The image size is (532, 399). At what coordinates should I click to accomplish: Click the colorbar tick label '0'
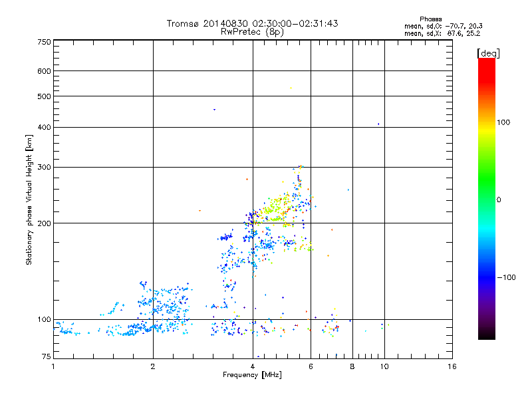tap(499, 200)
